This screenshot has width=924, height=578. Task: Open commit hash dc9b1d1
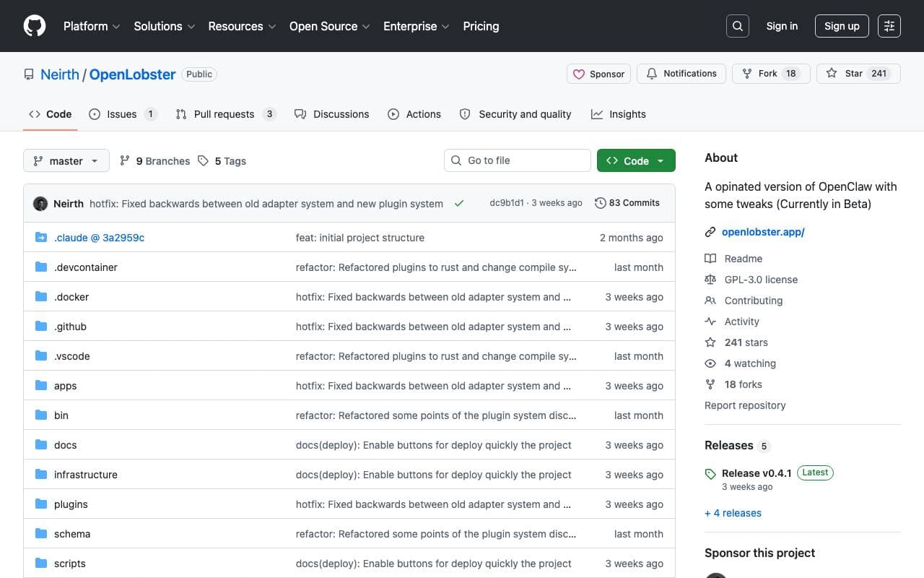click(507, 203)
